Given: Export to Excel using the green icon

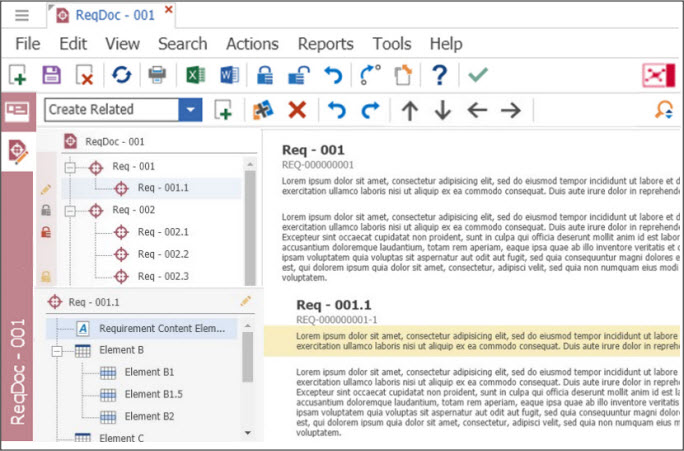Looking at the screenshot, I should 193,75.
